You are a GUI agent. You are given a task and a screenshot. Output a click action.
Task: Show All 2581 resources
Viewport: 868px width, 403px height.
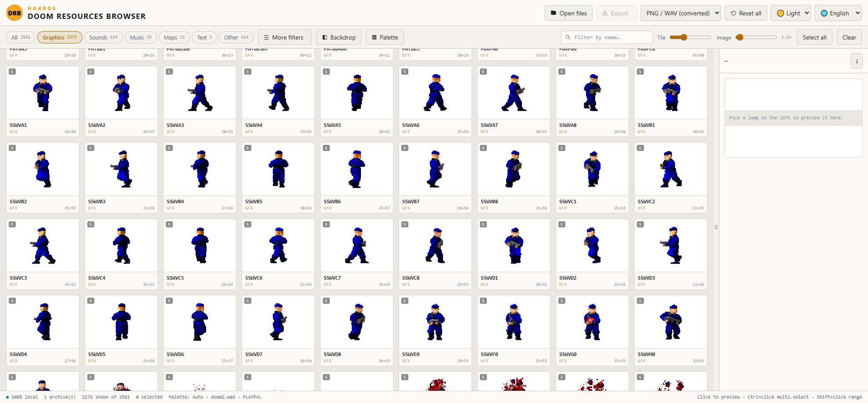pyautogui.click(x=21, y=37)
